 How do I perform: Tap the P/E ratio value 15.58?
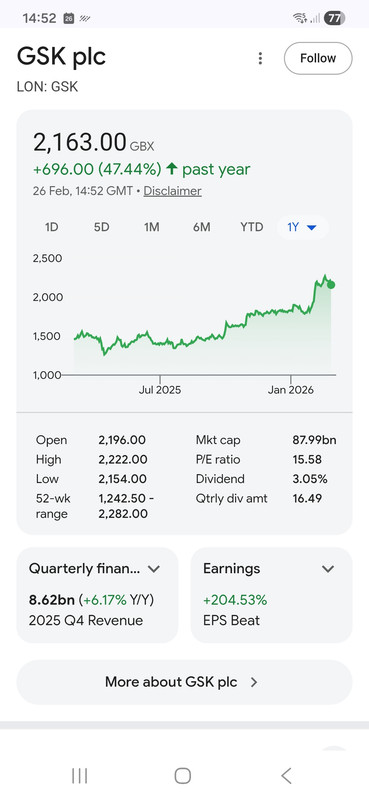point(307,459)
